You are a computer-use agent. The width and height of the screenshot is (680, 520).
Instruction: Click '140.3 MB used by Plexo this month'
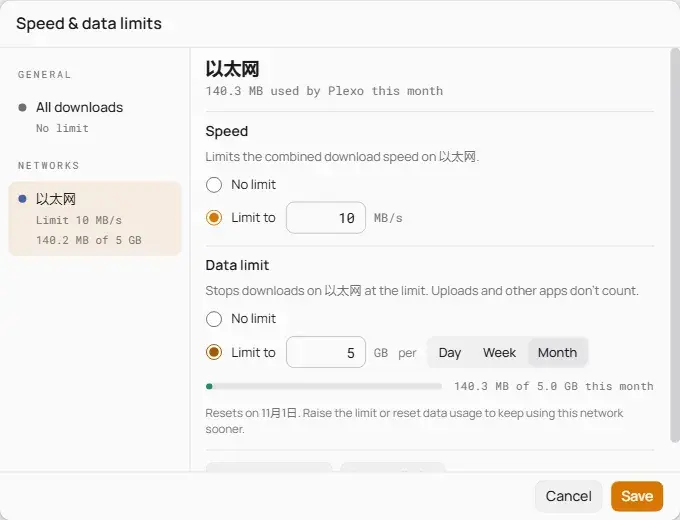[x=324, y=91]
